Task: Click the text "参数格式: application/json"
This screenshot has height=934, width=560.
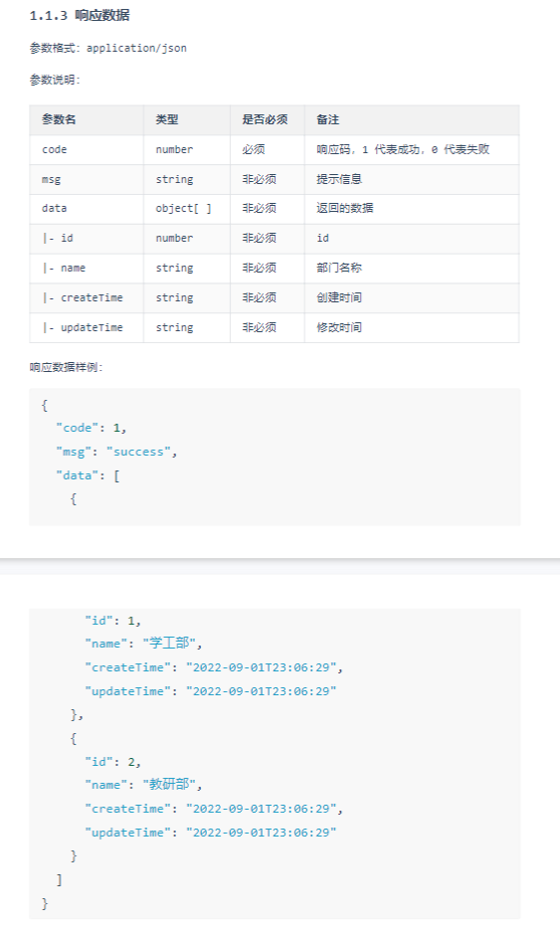Action: [107, 49]
